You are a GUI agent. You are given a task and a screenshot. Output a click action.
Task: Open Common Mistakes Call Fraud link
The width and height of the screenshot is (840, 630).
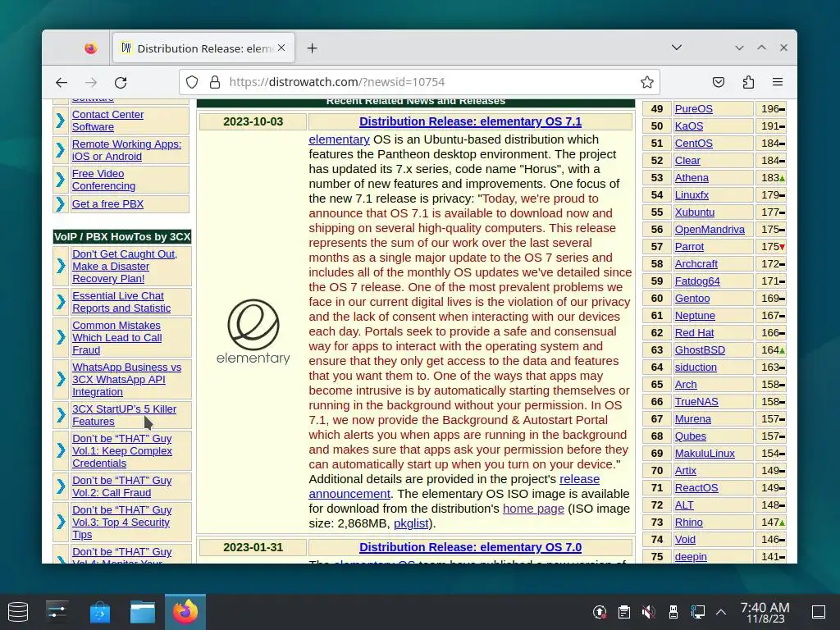[x=116, y=337]
